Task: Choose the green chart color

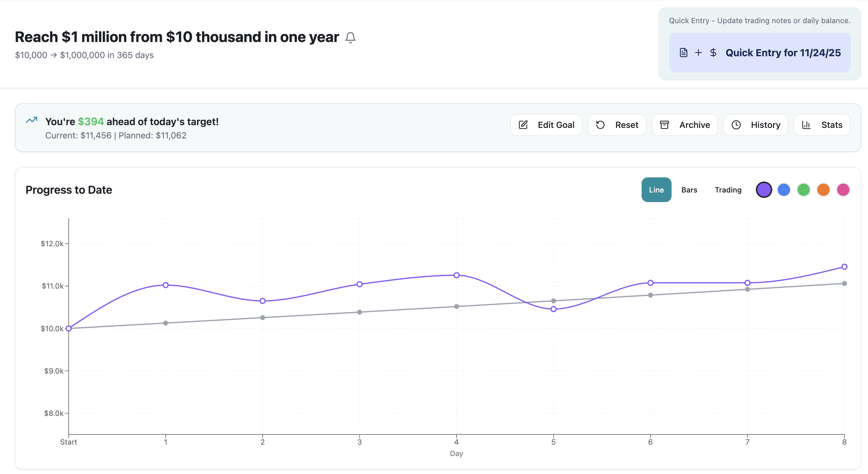Action: pyautogui.click(x=803, y=190)
